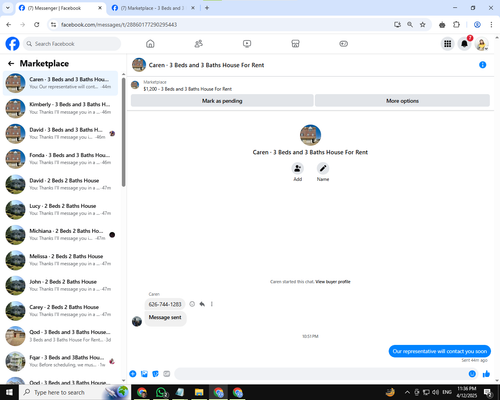Open more options for the phone number message
Screen dimensions: 500x400
click(212, 304)
